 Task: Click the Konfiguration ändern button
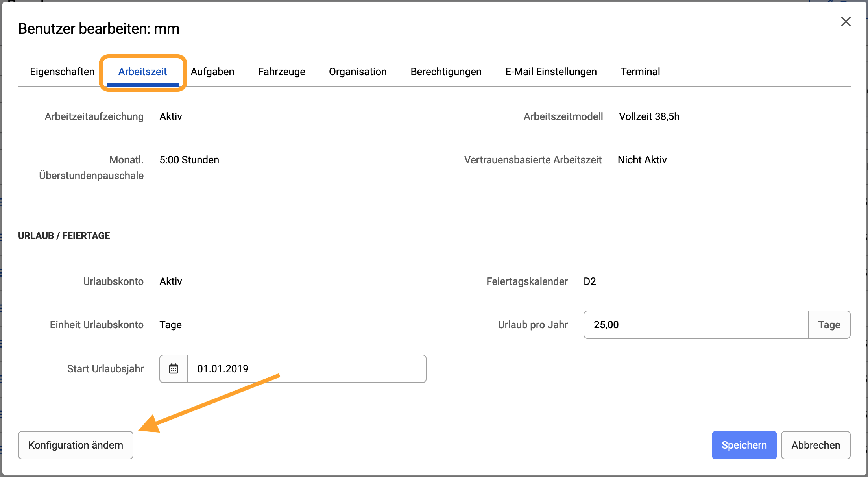[76, 445]
